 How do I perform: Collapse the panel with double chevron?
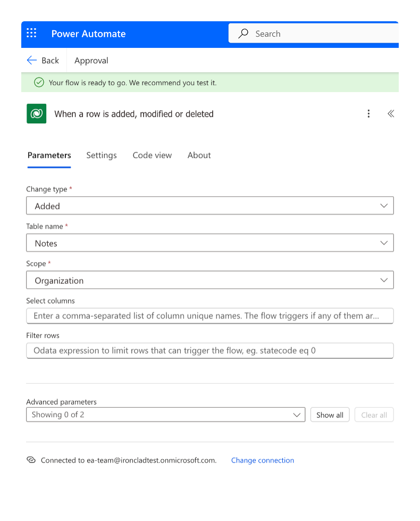coord(391,114)
